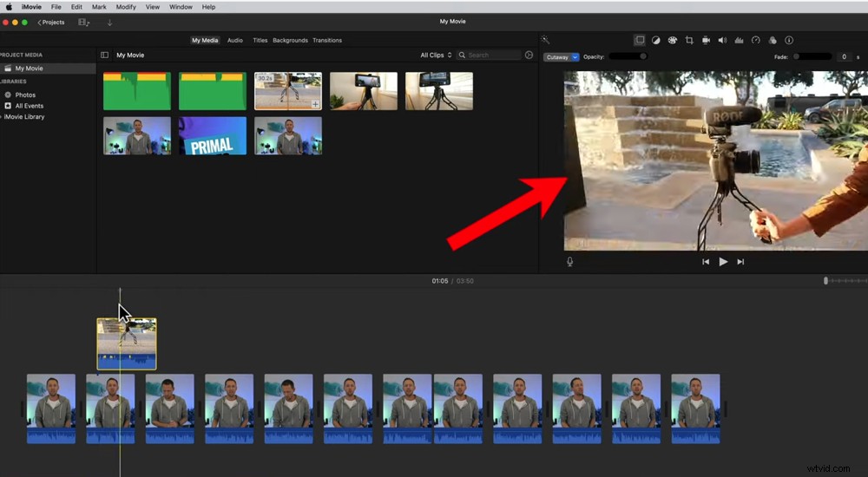The height and width of the screenshot is (477, 868).
Task: Select the cropping tool
Action: coord(689,40)
